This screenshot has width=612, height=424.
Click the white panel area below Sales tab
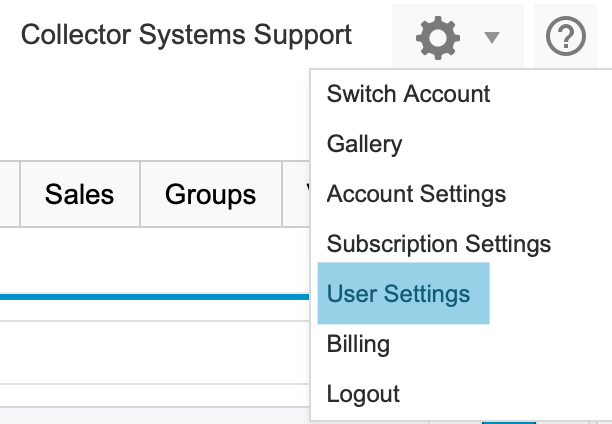[x=80, y=258]
